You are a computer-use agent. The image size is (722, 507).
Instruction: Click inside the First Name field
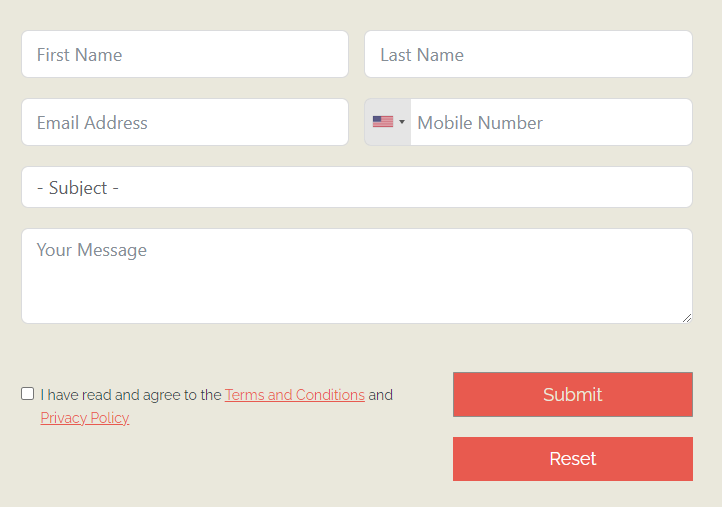[x=185, y=54]
